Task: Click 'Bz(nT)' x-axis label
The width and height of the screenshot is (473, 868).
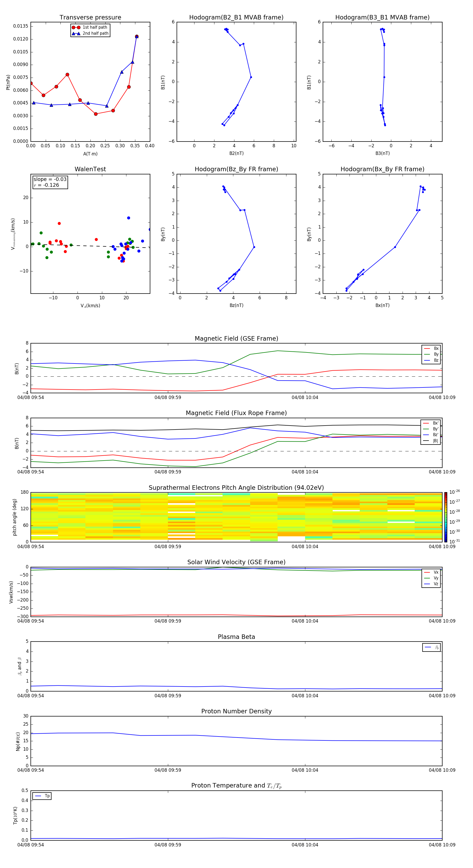Action: [236, 305]
